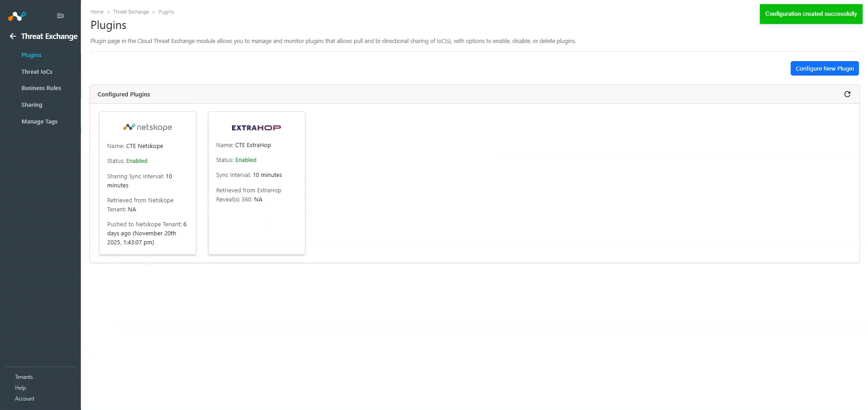Open Threat IoCs in the sidebar
868x410 pixels.
click(x=37, y=72)
